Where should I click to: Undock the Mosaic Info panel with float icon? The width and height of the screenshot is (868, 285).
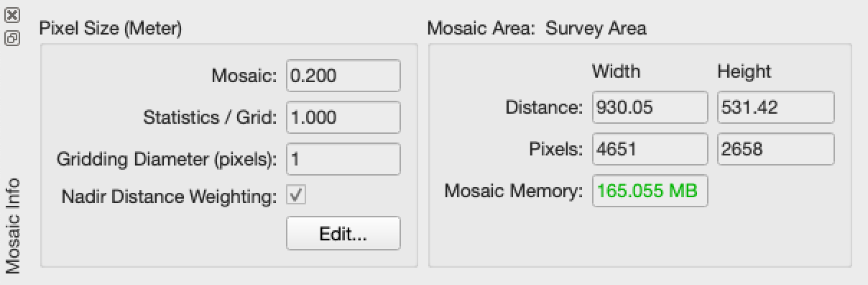pyautogui.click(x=12, y=38)
